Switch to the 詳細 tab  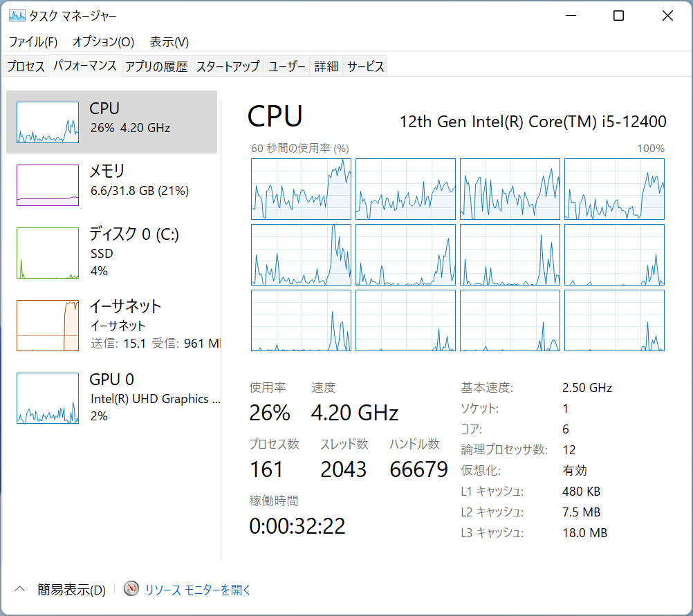(x=326, y=66)
